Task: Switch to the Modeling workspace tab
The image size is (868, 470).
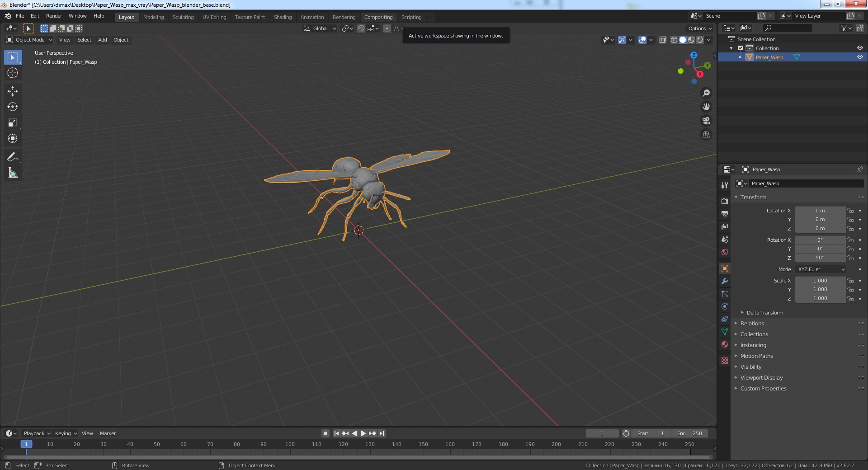Action: click(x=153, y=17)
